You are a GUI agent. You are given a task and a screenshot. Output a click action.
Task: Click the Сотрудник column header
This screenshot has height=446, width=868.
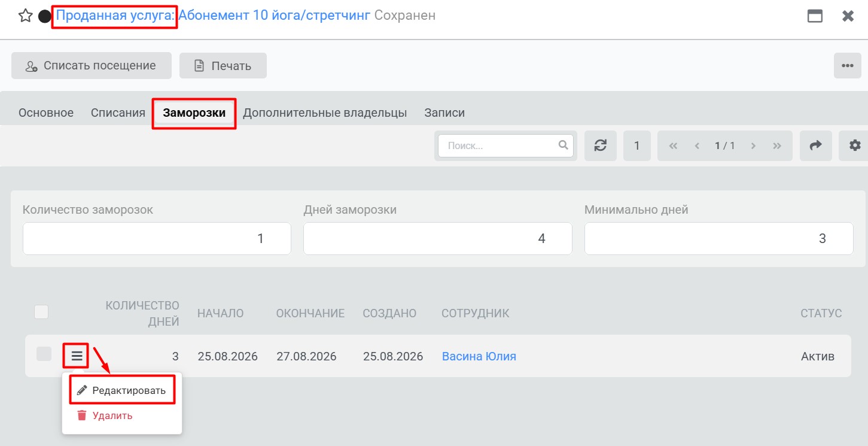476,314
